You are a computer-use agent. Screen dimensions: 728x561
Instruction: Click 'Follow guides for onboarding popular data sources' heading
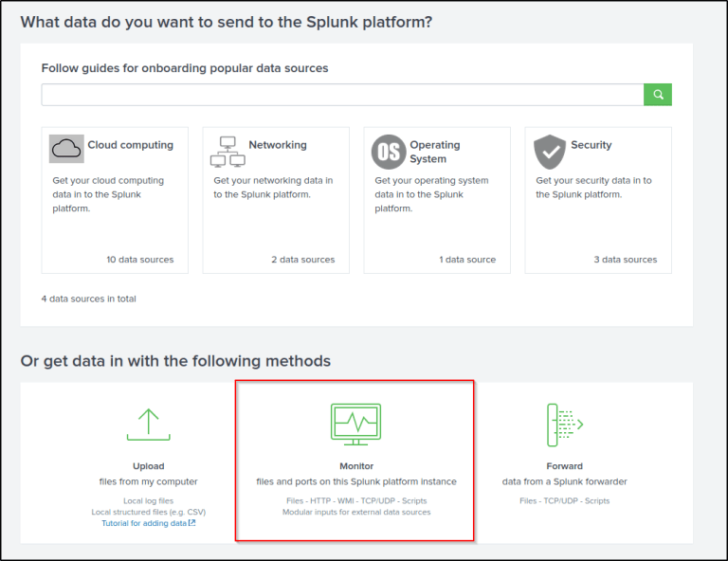[185, 68]
